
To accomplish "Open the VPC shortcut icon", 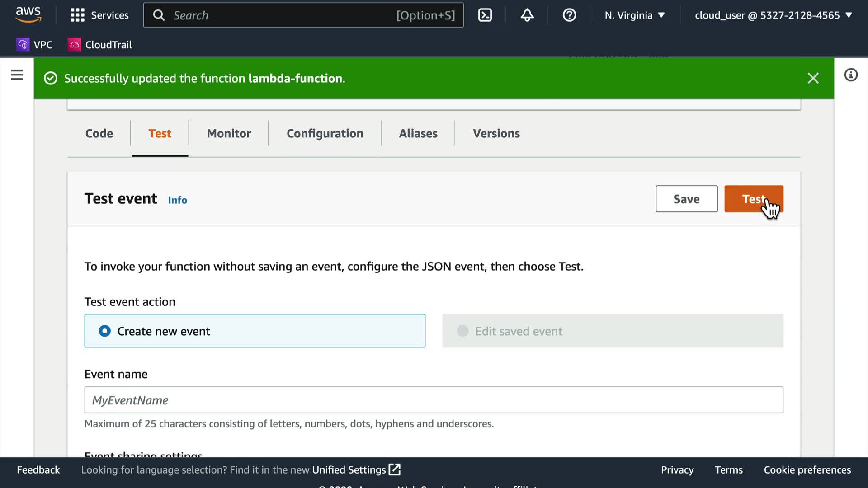I will click(x=23, y=44).
